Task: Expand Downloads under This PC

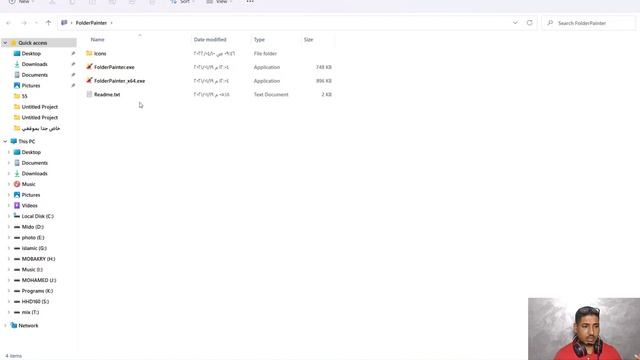Action: pyautogui.click(x=9, y=173)
